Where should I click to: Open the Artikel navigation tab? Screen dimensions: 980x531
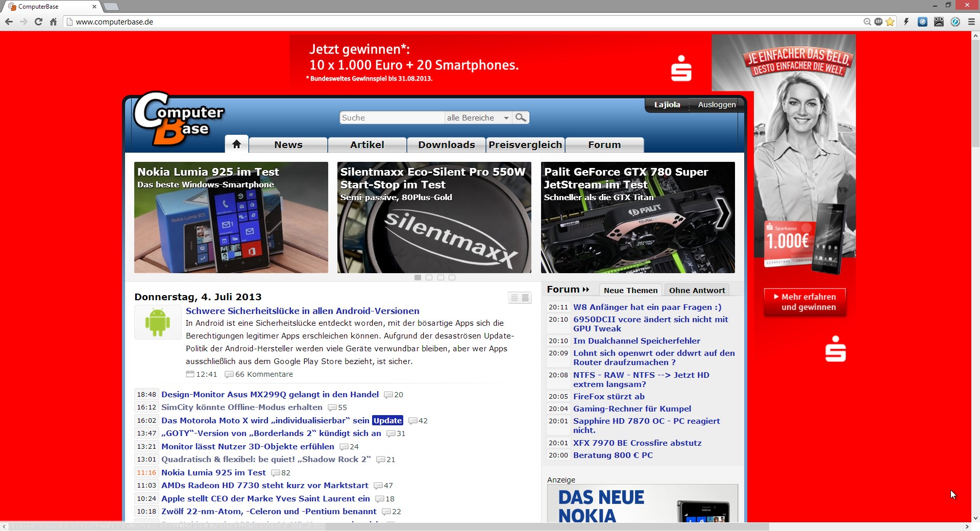367,145
